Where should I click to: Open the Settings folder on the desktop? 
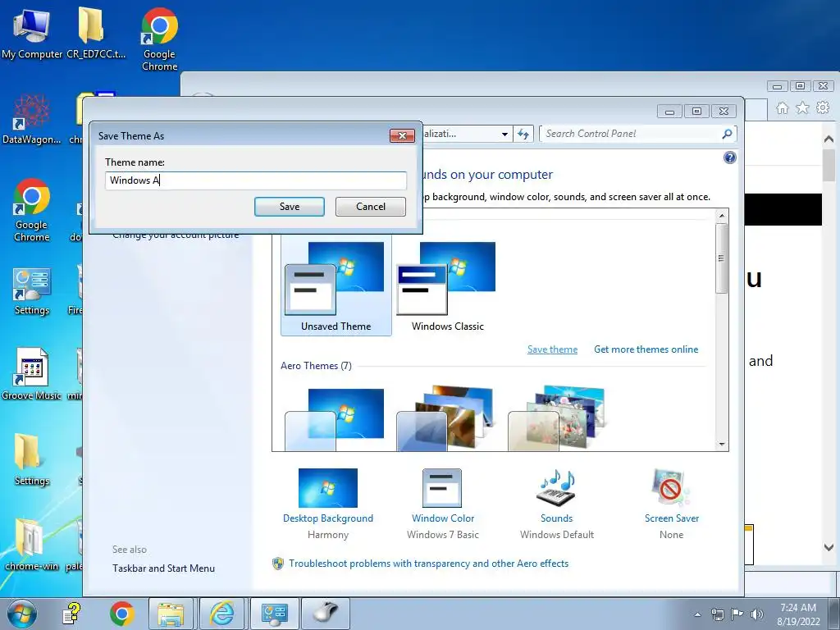coord(32,459)
